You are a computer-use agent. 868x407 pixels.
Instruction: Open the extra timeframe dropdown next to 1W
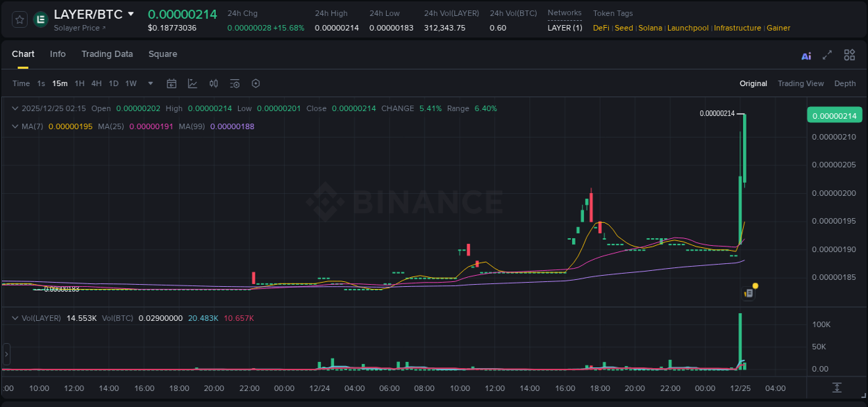(150, 83)
